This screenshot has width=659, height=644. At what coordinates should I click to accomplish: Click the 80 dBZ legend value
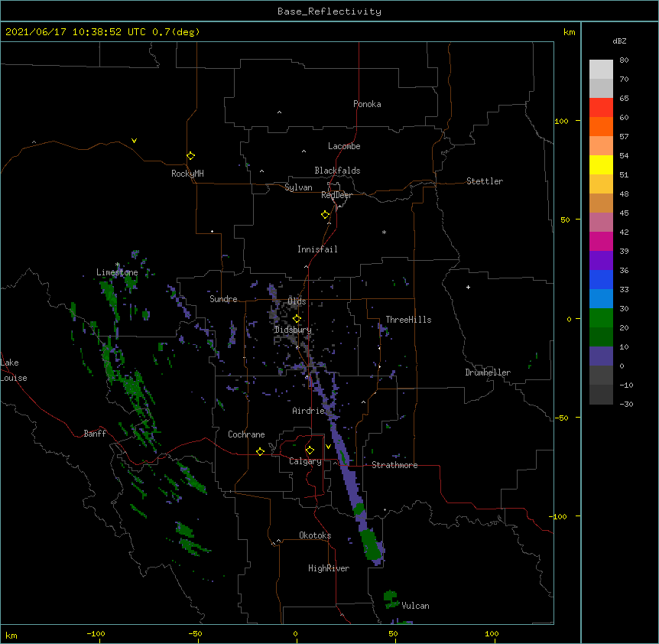click(624, 60)
